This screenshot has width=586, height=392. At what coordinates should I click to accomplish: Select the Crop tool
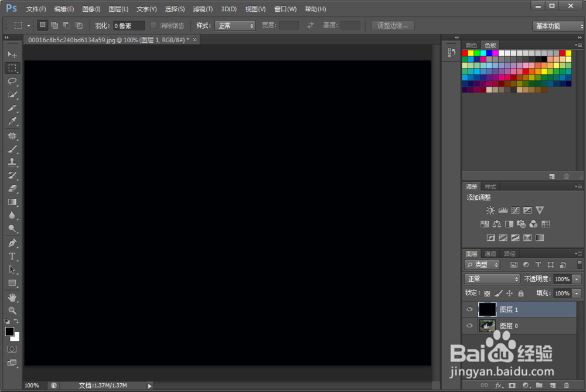12,108
